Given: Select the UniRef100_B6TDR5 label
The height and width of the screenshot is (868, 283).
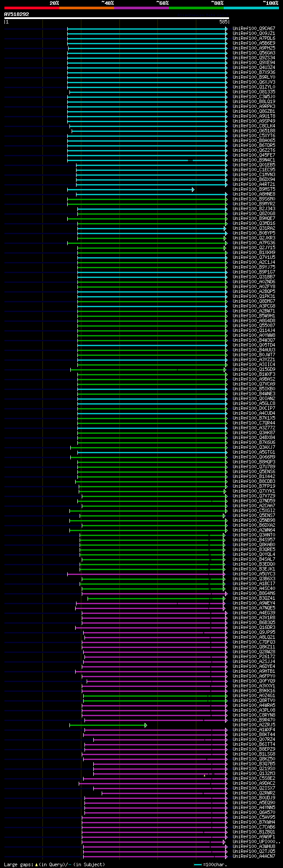Looking at the screenshot, I should pos(254,146).
